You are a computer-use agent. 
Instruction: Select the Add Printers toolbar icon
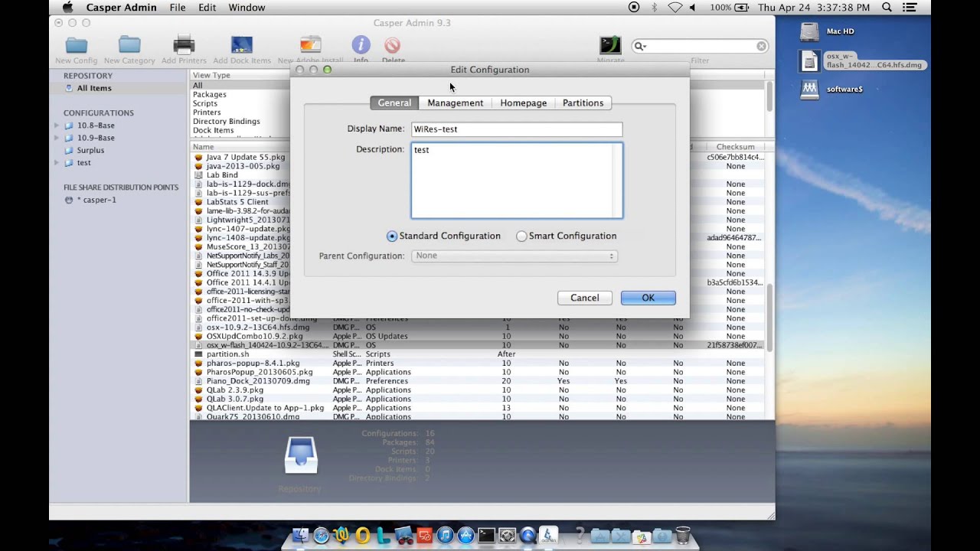(184, 44)
